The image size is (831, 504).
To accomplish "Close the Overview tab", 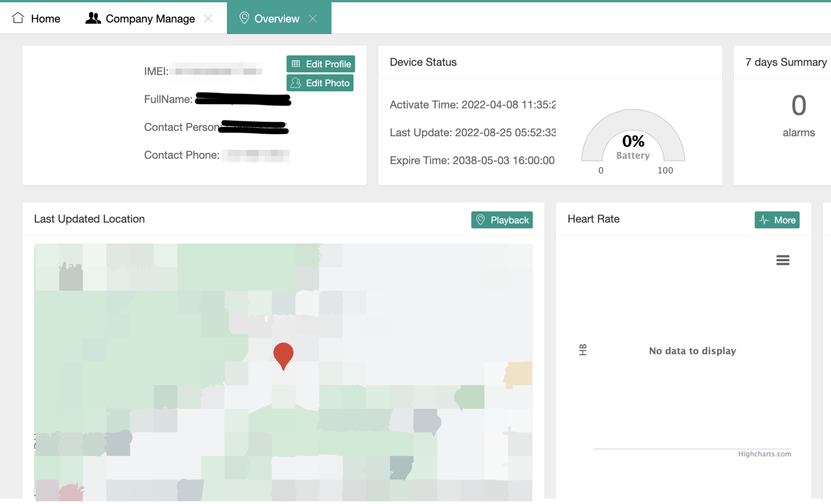I will pyautogui.click(x=313, y=18).
